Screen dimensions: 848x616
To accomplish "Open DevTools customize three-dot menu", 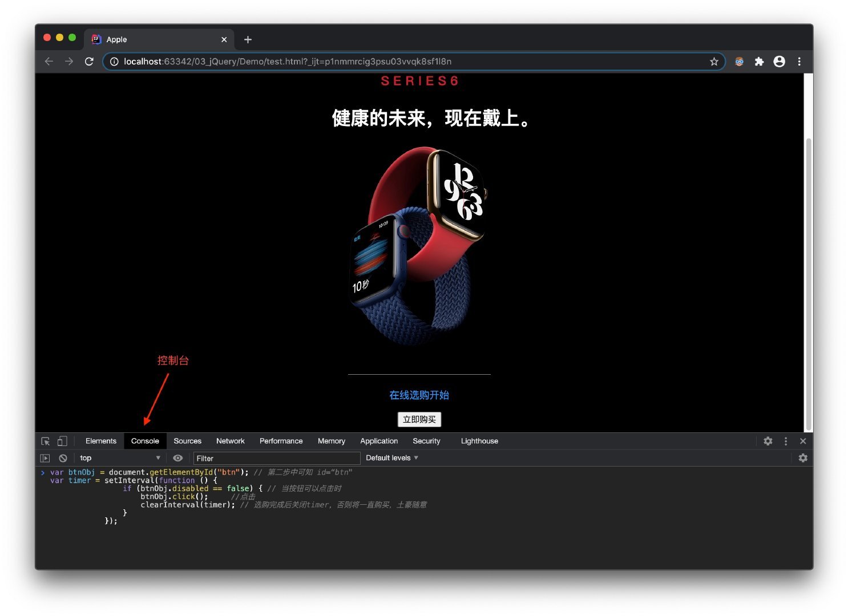I will [786, 441].
